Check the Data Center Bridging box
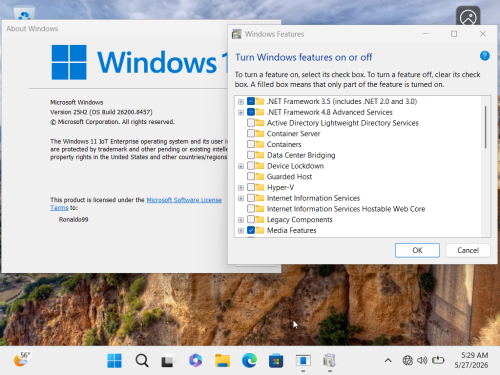This screenshot has width=500, height=375. pos(251,155)
